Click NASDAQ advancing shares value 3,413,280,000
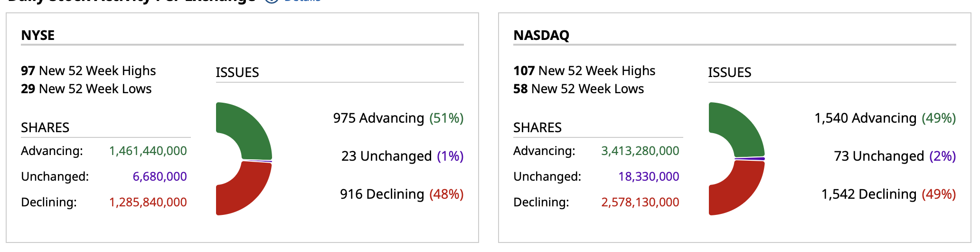The height and width of the screenshot is (252, 980). tap(640, 151)
